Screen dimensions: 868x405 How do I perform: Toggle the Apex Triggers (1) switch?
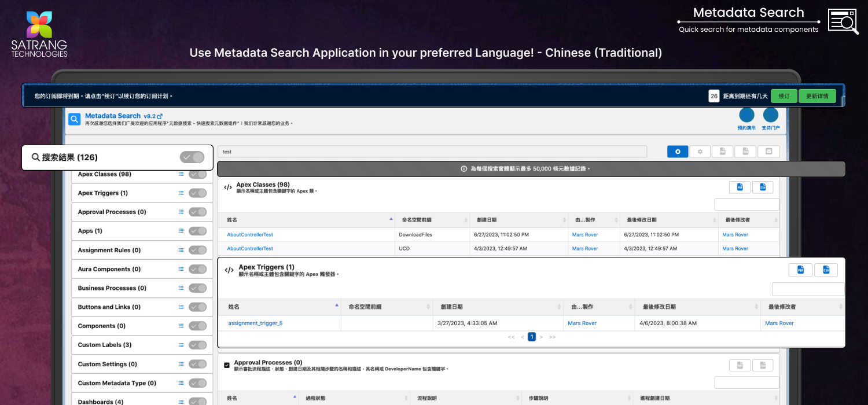pos(197,193)
